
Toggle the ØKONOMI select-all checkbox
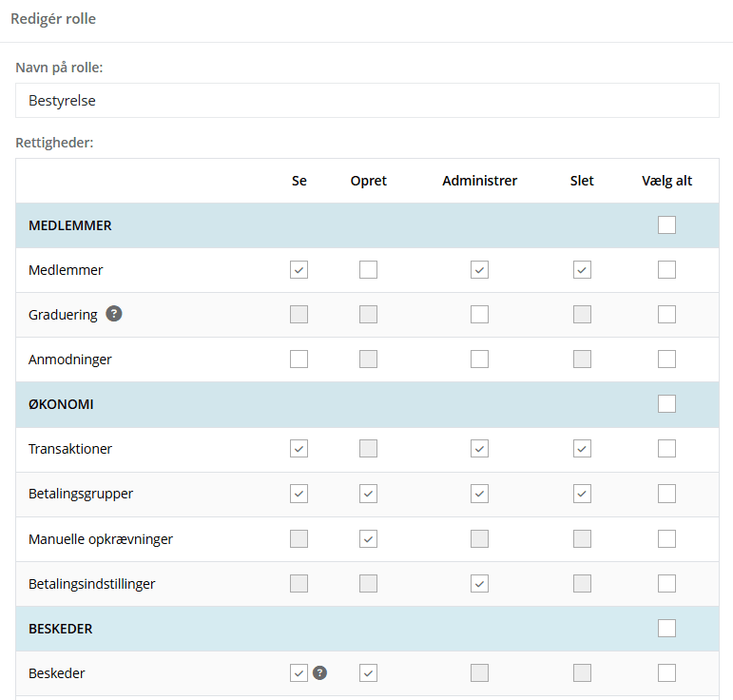pyautogui.click(x=666, y=403)
